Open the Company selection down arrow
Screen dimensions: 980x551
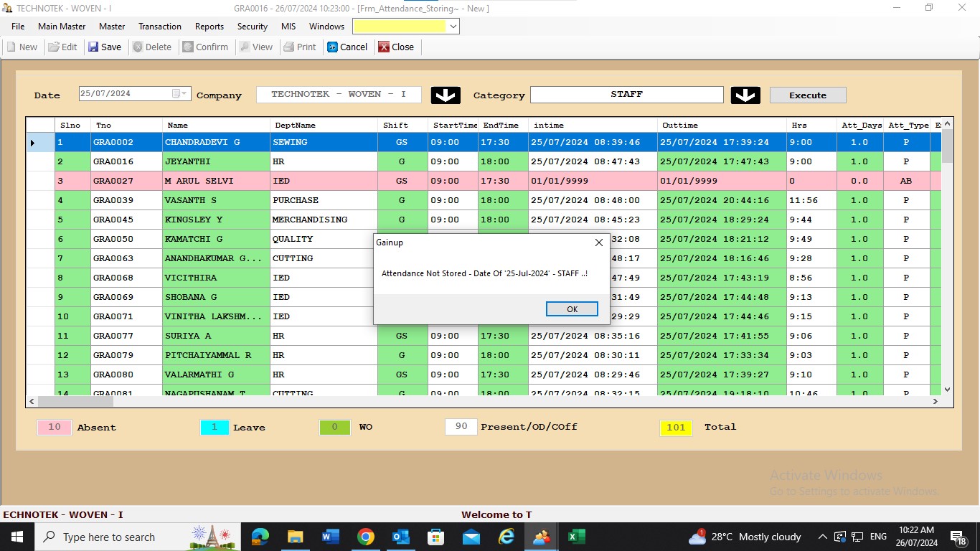coord(446,95)
